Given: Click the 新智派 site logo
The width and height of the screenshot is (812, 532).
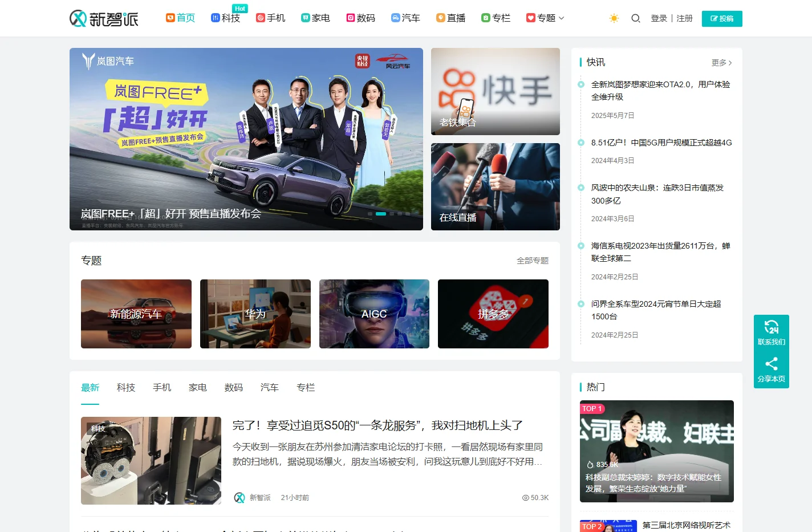Looking at the screenshot, I should (104, 18).
